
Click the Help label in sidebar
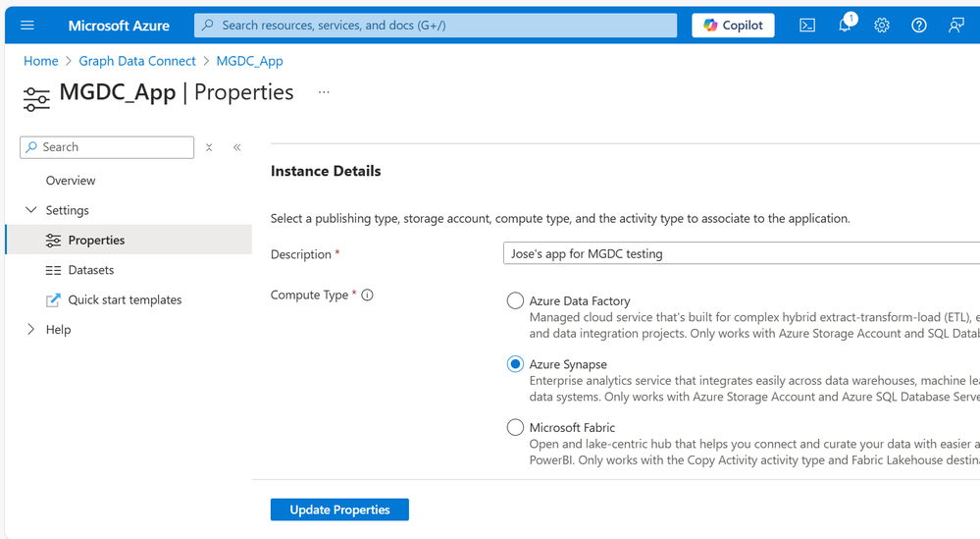58,330
